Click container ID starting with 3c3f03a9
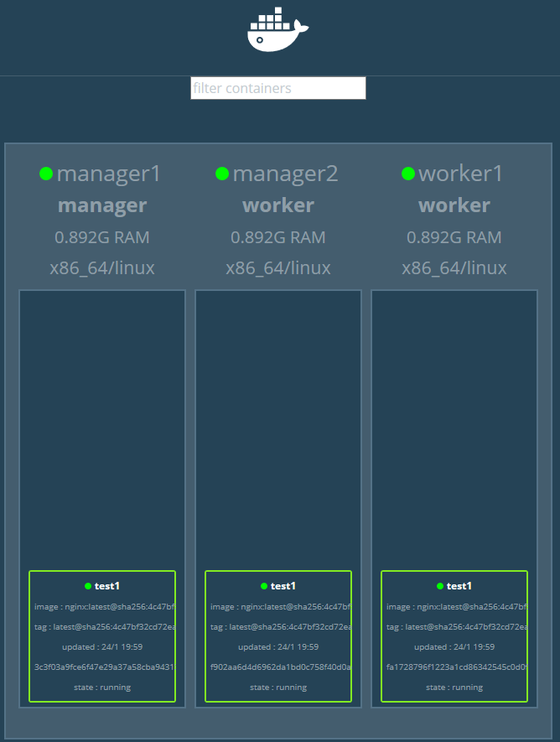This screenshot has width=560, height=742. click(x=102, y=667)
